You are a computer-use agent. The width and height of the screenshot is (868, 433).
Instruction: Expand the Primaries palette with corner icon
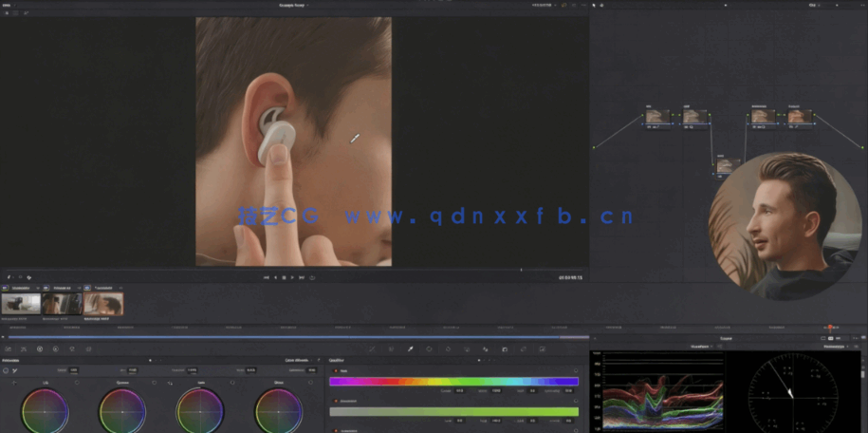319,361
